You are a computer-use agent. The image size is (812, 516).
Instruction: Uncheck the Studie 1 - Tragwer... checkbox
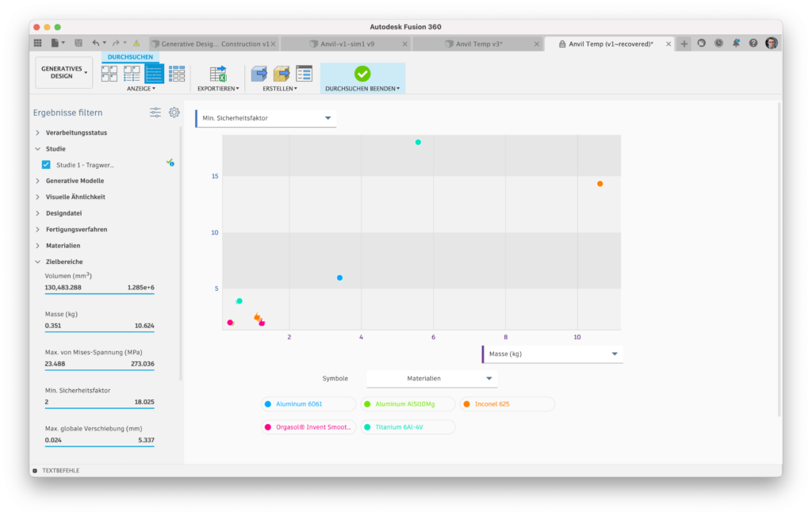point(46,165)
